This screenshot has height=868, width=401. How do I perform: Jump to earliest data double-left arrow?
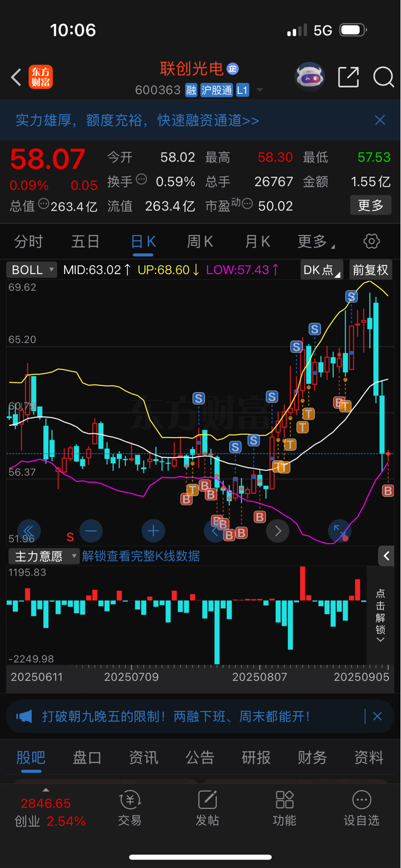click(29, 531)
